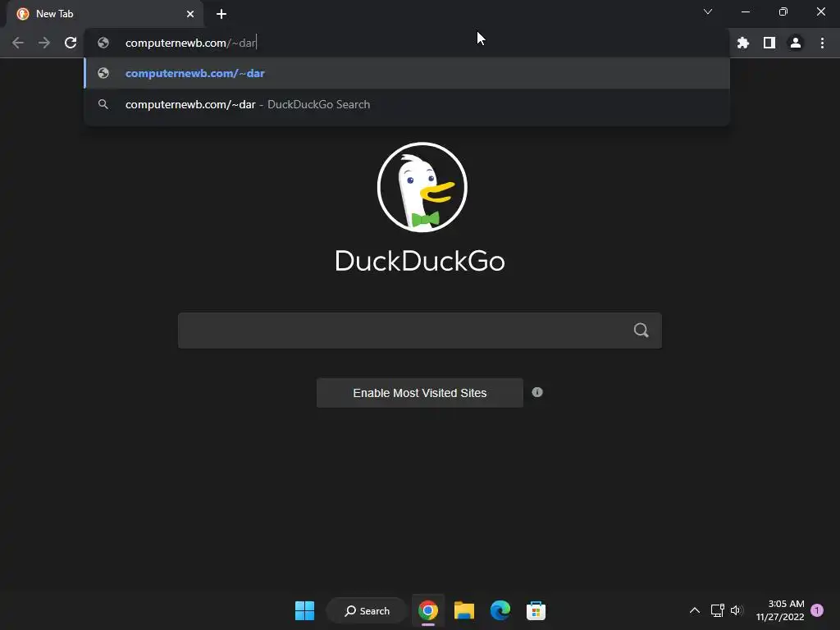Image resolution: width=840 pixels, height=630 pixels.
Task: Close the New Tab tab
Action: 190,14
